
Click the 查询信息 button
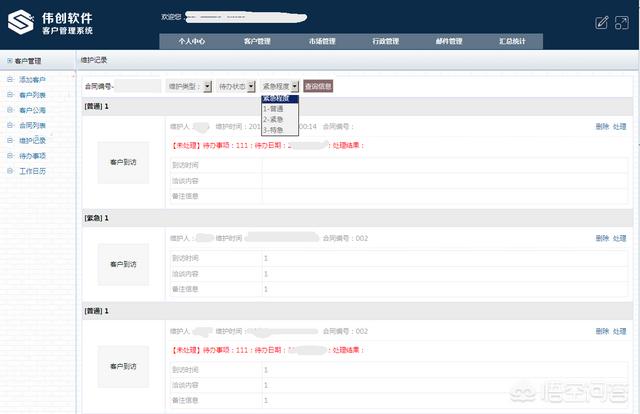click(x=318, y=87)
